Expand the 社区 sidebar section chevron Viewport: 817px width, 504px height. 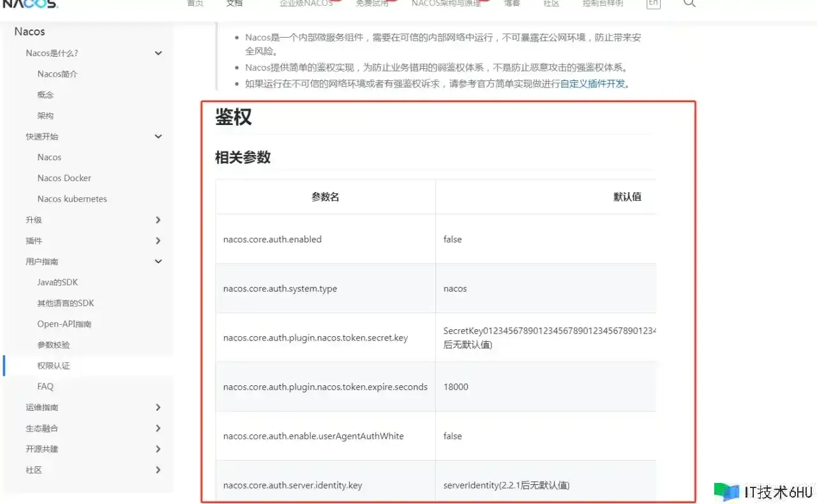point(158,470)
